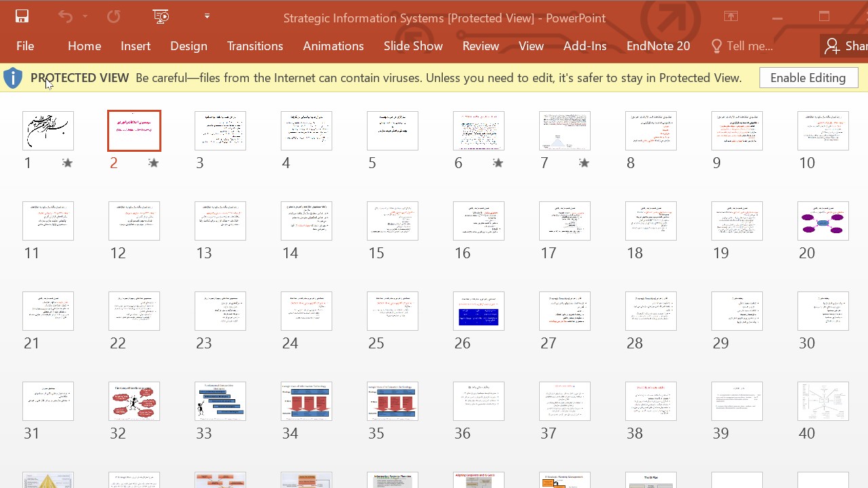The height and width of the screenshot is (488, 868).
Task: Click the Undo arrow icon
Action: [x=65, y=16]
